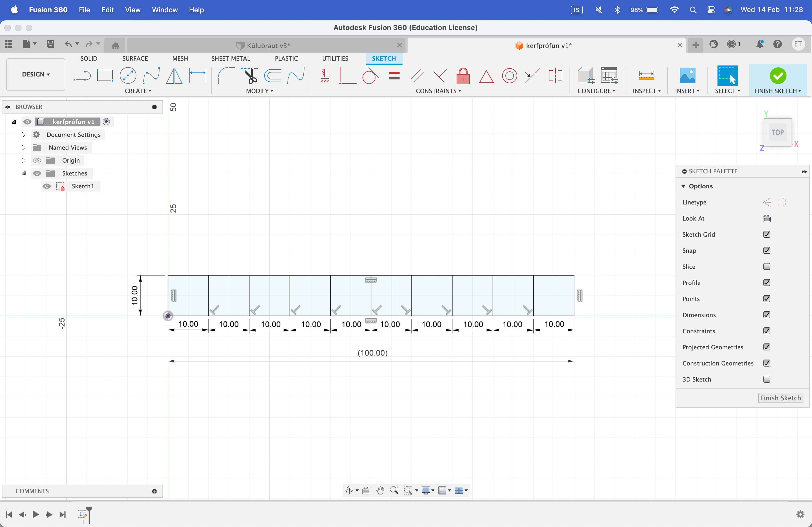Open the File menu
The image size is (812, 527).
[x=84, y=10]
